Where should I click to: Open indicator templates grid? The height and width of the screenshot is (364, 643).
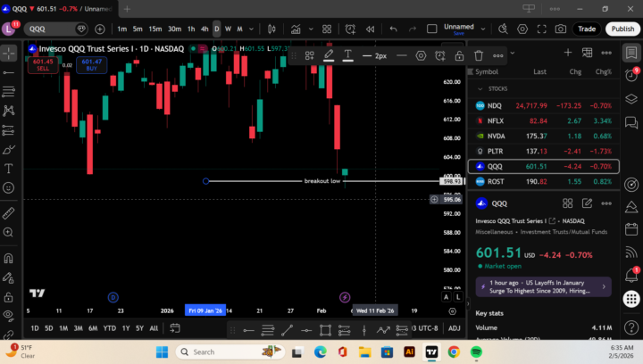[x=327, y=29]
